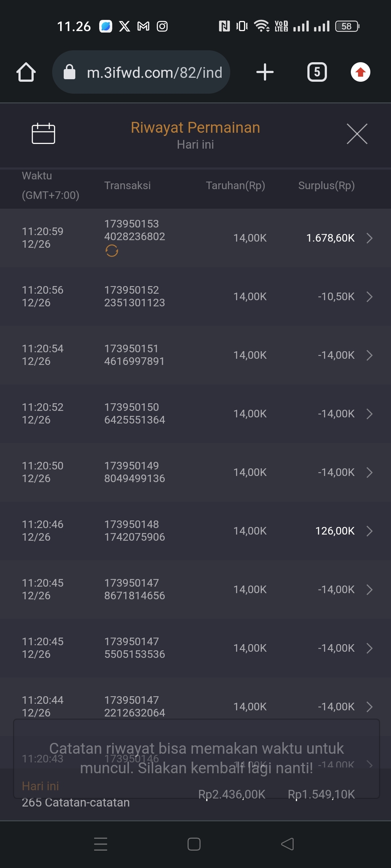The image size is (391, 868).
Task: Open the calendar date picker icon
Action: click(43, 133)
